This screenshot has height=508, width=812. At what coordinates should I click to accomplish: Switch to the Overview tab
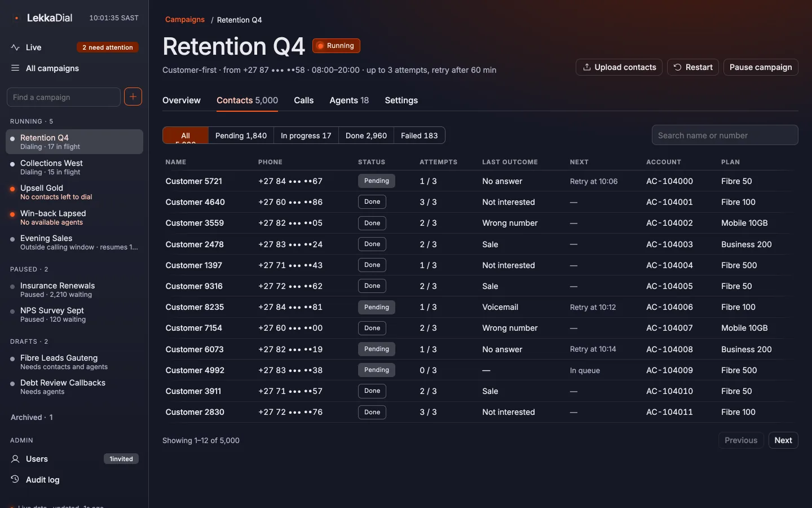click(x=182, y=100)
